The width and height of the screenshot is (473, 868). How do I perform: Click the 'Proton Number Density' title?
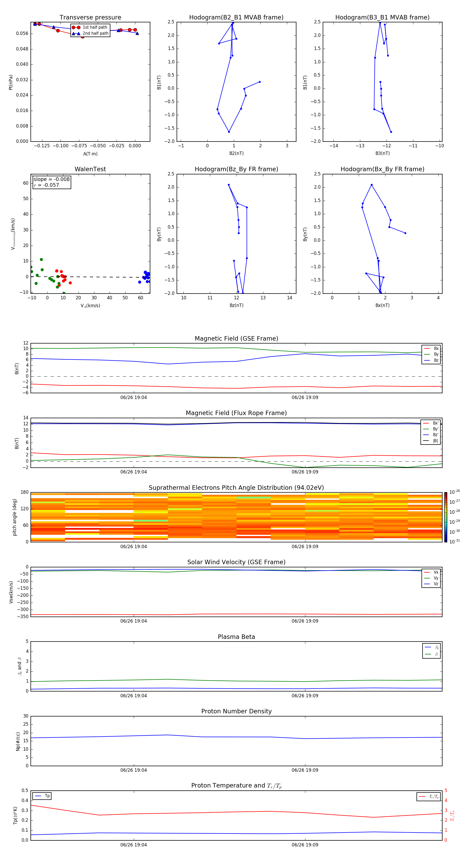[236, 711]
